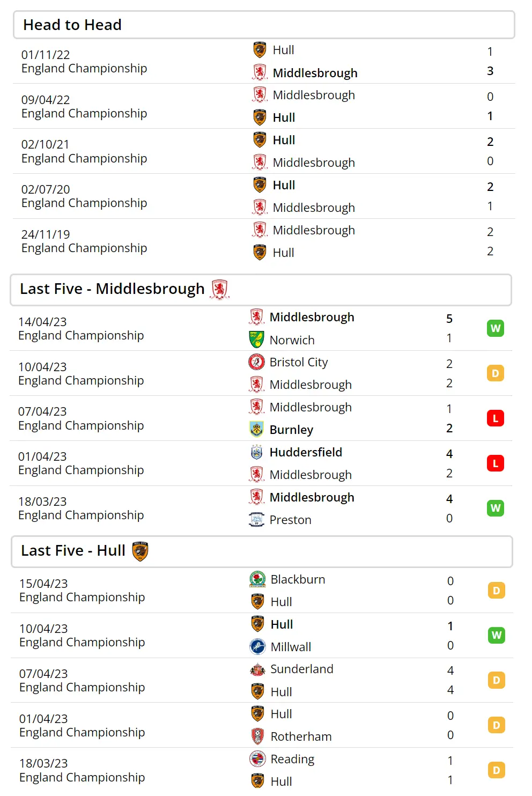Click the Bristol City club crest

coord(256,363)
